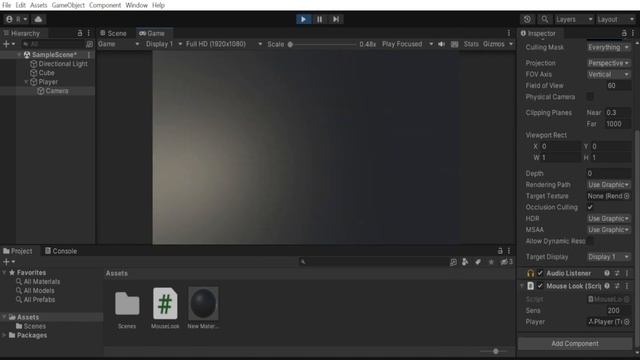The image size is (640, 360).
Task: Click the Stats button
Action: click(x=471, y=44)
